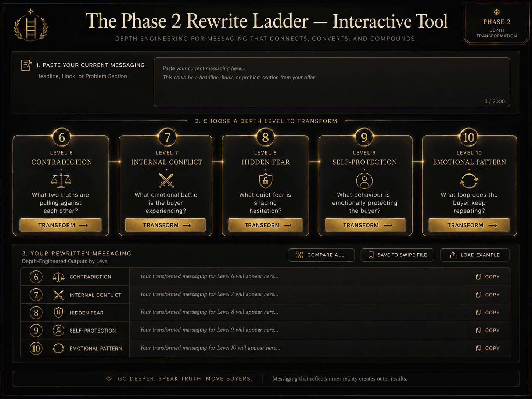
Task: Click the shield lock icon in Level 8 card
Action: [266, 180]
